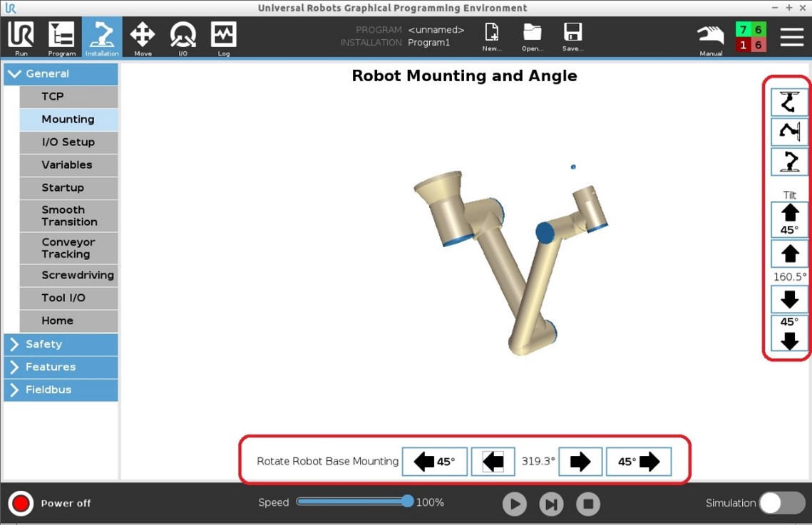This screenshot has height=525, width=812.
Task: Rotate base mounting left one step
Action: [493, 462]
